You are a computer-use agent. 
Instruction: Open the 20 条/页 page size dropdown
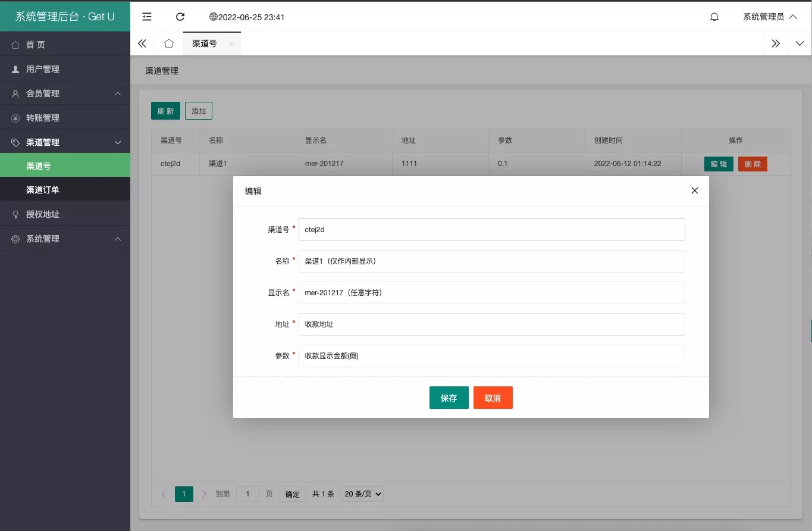point(362,493)
